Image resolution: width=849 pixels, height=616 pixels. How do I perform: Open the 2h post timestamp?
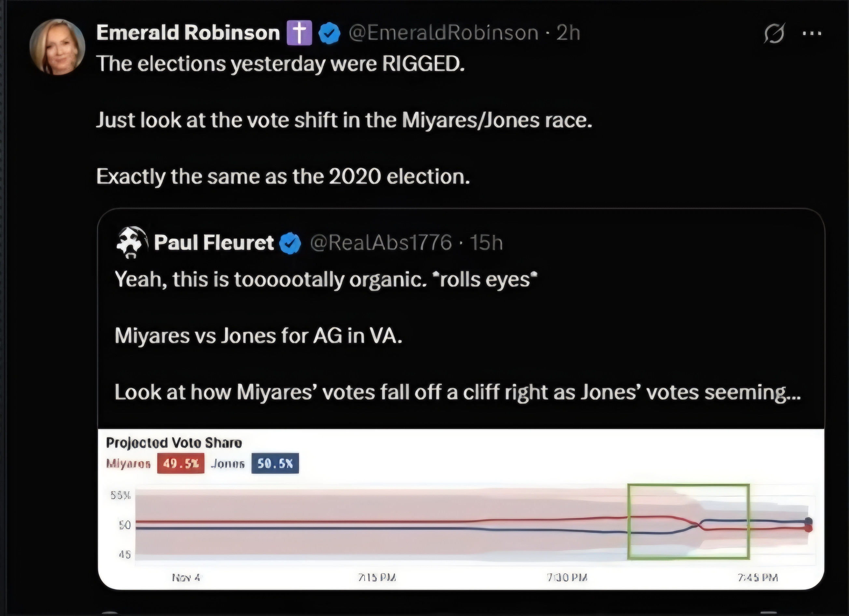click(x=568, y=33)
